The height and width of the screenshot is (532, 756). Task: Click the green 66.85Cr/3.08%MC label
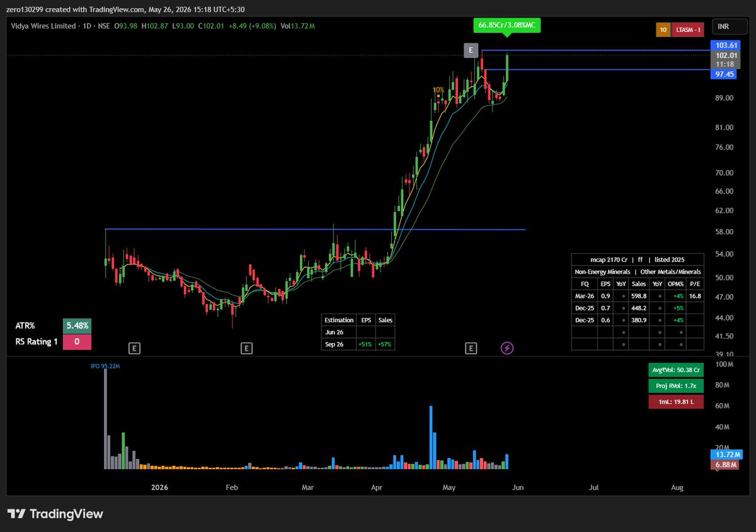(507, 25)
